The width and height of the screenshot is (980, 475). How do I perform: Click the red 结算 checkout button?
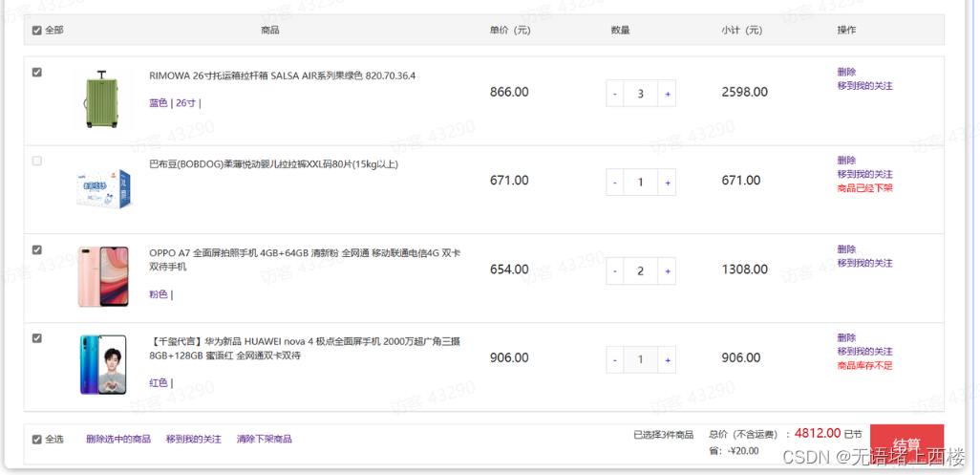pos(906,443)
